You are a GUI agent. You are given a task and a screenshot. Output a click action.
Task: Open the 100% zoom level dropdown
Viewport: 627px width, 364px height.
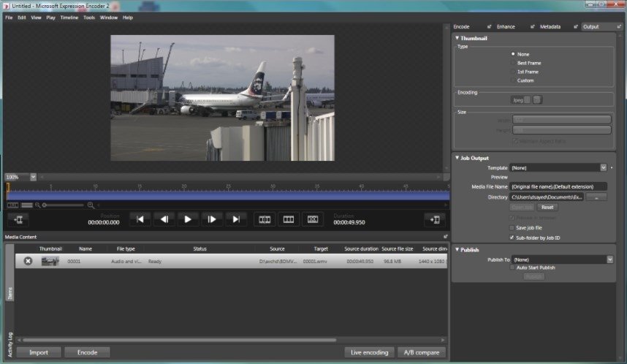pos(33,177)
